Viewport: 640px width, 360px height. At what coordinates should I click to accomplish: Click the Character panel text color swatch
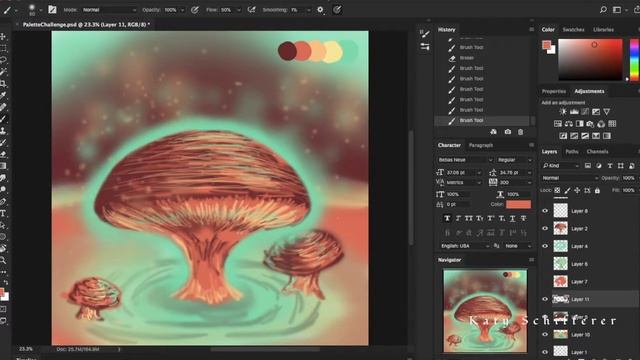(518, 204)
